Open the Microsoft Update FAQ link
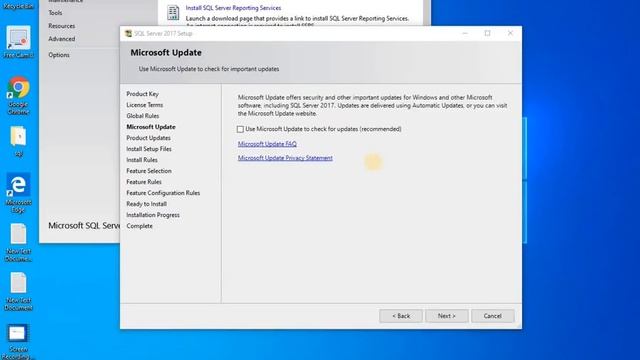Viewport: 640px width, 360px height. click(x=267, y=144)
